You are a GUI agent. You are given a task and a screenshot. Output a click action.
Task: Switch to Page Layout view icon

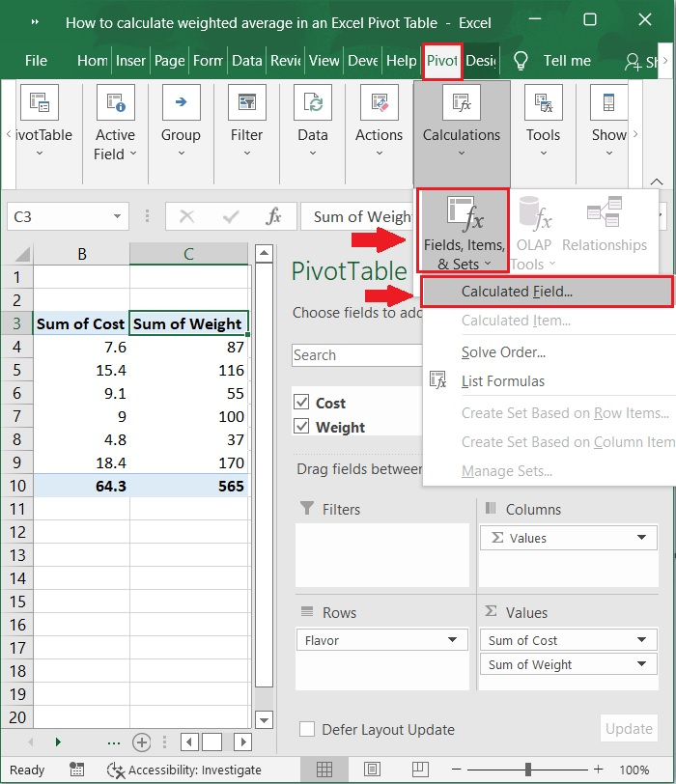click(372, 770)
